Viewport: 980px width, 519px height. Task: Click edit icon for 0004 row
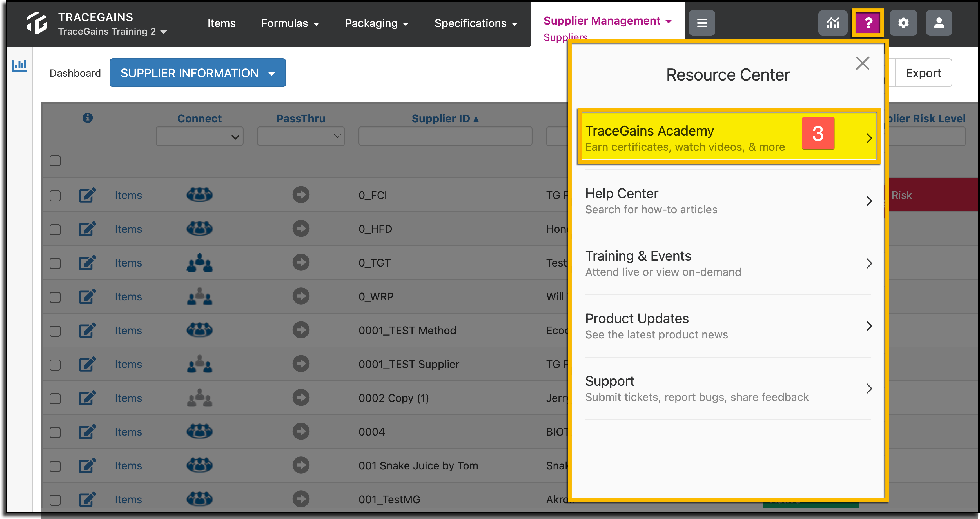tap(87, 431)
